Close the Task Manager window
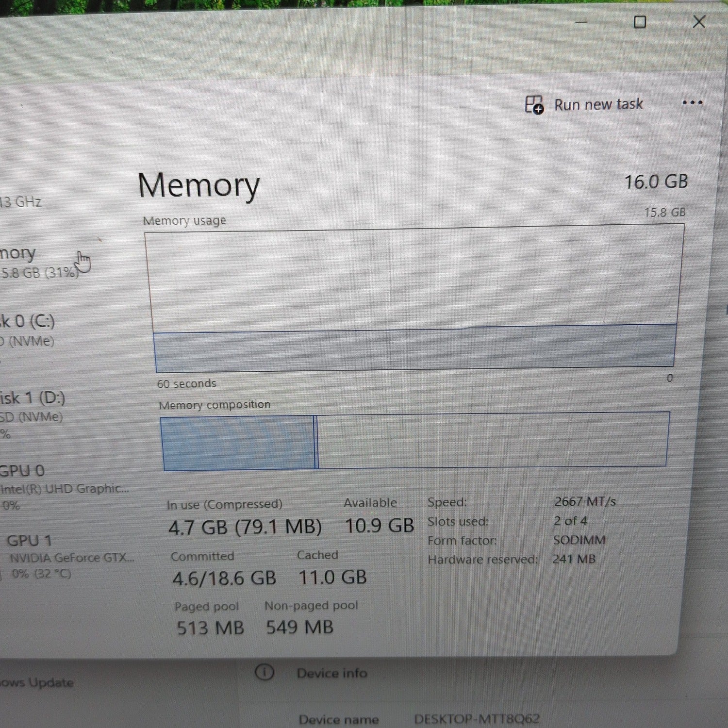Screen dimensions: 728x728 click(x=699, y=21)
